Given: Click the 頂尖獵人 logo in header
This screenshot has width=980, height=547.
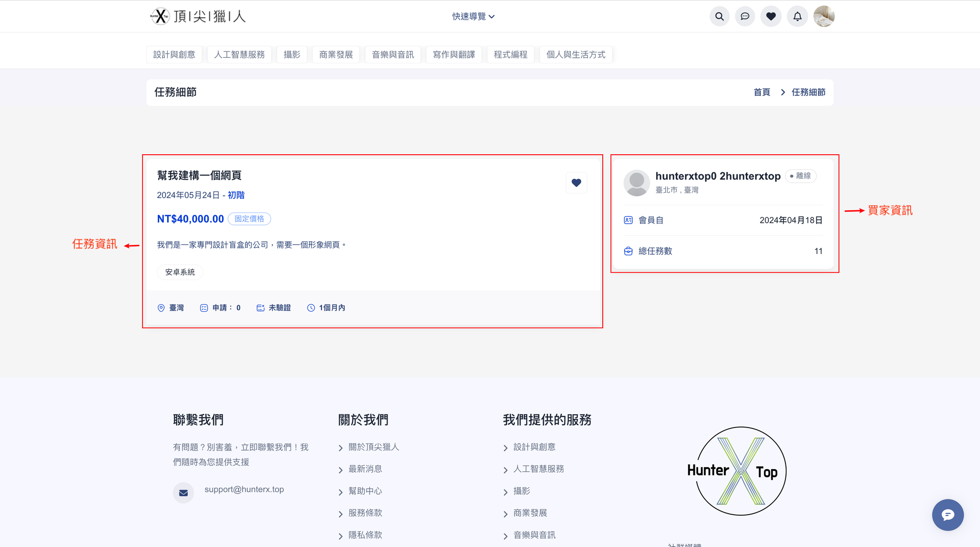Looking at the screenshot, I should pos(198,17).
